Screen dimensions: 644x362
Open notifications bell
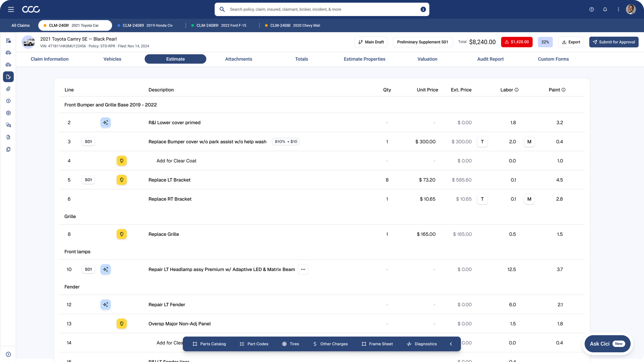tap(605, 10)
